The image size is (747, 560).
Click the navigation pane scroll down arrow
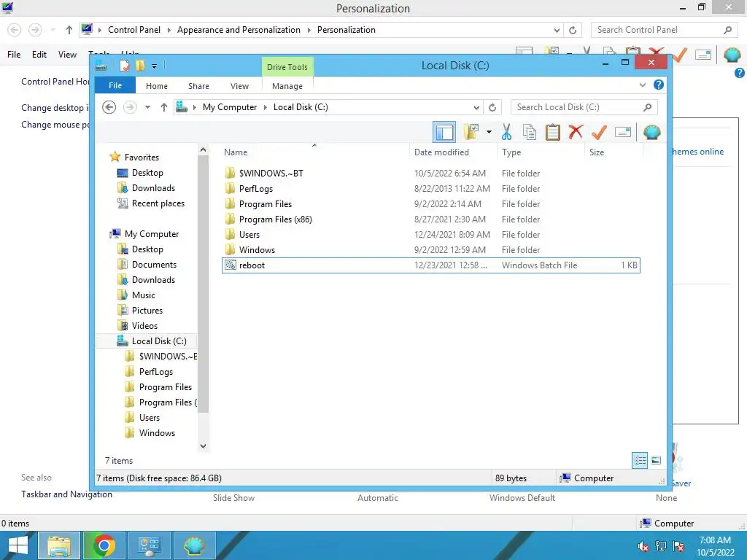(x=203, y=446)
